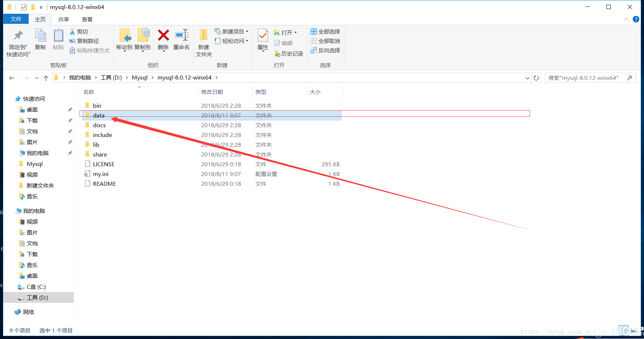Click Invert selection (反向选择)
The height and width of the screenshot is (339, 644).
click(325, 50)
